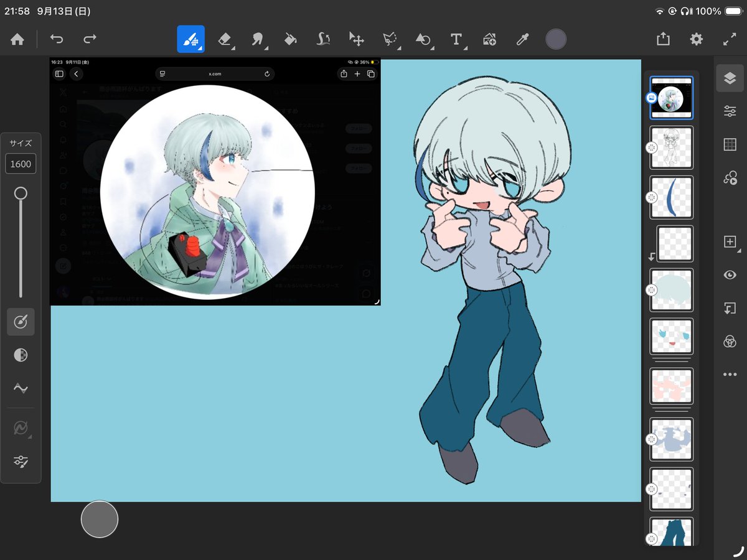
Task: Click the clock showing 21:58
Action: (16, 11)
